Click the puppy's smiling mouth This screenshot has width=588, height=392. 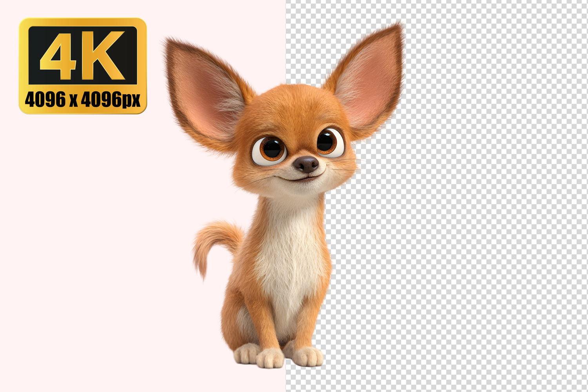pyautogui.click(x=303, y=178)
